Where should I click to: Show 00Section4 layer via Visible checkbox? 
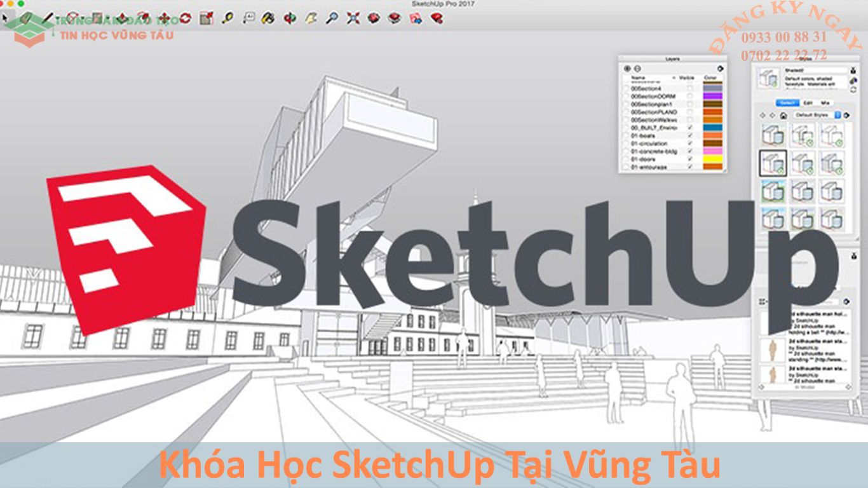[x=690, y=88]
